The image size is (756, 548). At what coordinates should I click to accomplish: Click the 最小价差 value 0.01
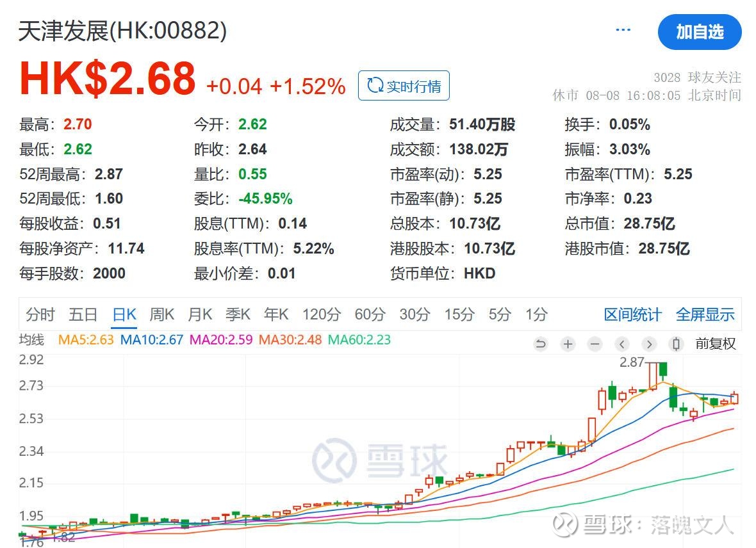[x=281, y=274]
